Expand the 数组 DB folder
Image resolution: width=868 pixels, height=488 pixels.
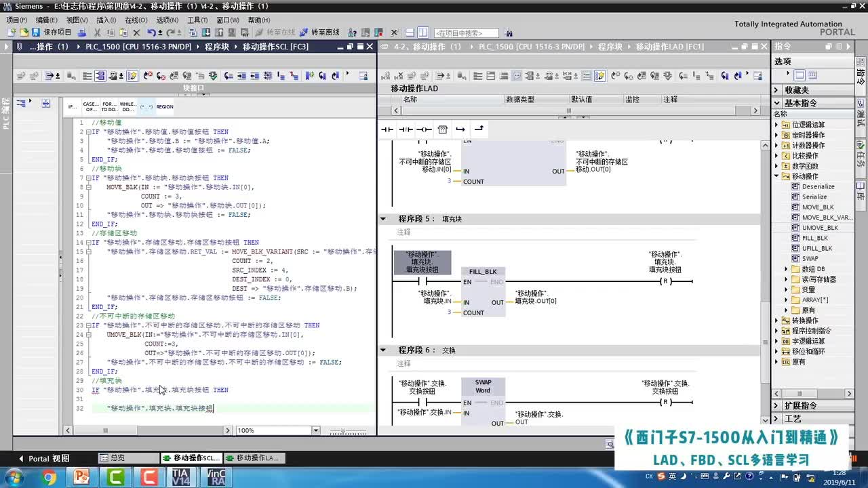pos(787,269)
